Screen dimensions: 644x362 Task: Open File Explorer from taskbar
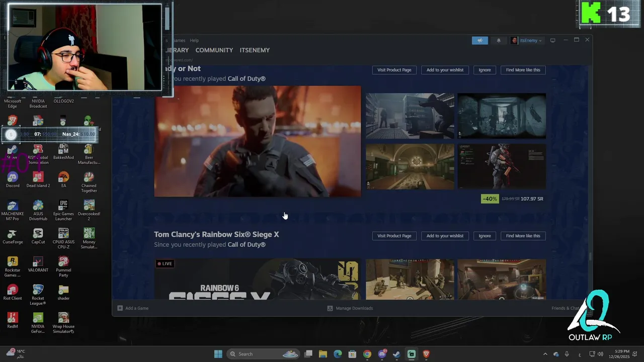[x=323, y=354]
